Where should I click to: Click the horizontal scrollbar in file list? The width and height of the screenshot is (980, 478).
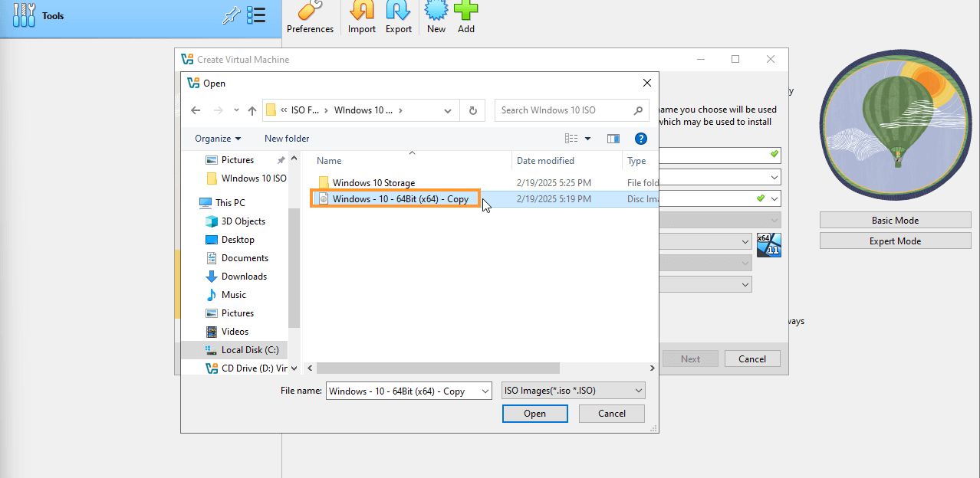tap(438, 368)
